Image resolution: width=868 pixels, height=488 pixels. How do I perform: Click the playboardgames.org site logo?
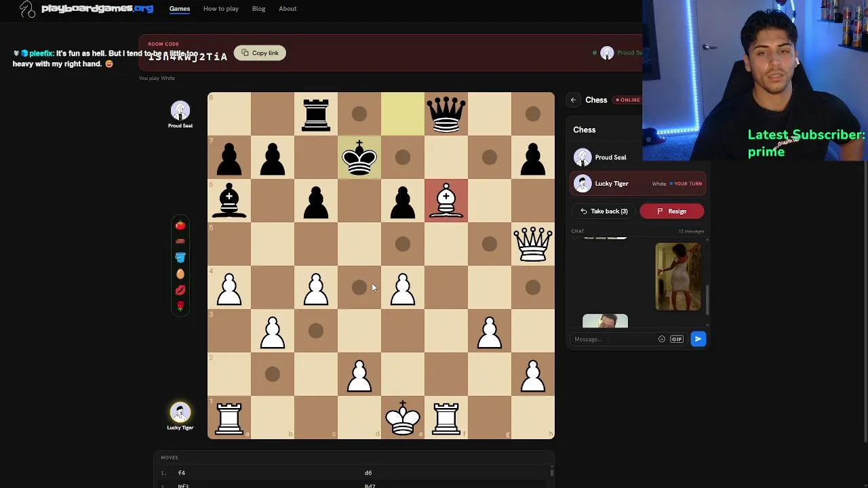86,9
